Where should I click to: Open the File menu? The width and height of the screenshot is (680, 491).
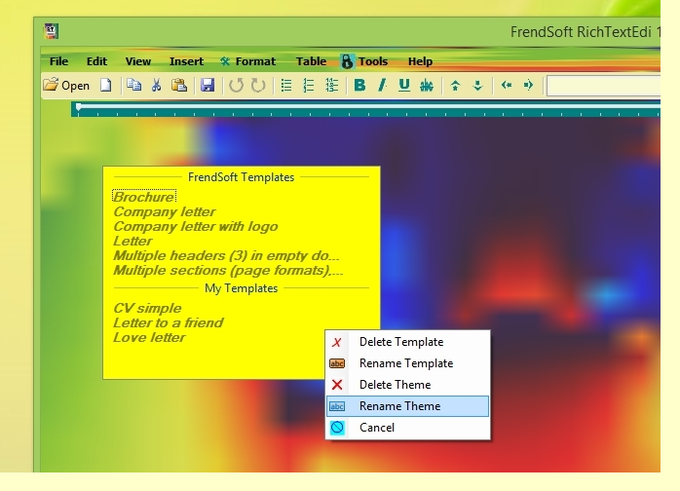59,62
